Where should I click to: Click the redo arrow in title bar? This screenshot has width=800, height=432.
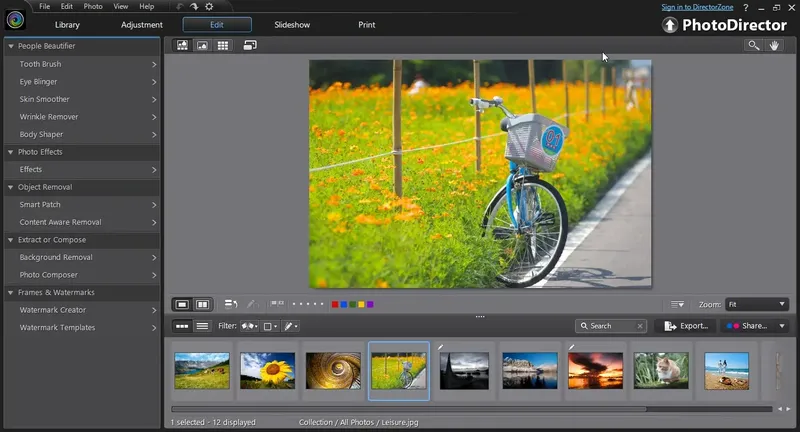[194, 7]
